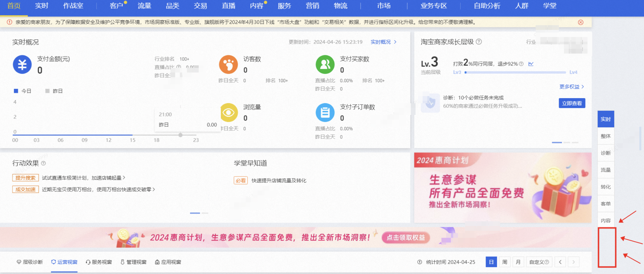Open 首页 tab in top navigation
644x274 pixels.
coord(14,6)
